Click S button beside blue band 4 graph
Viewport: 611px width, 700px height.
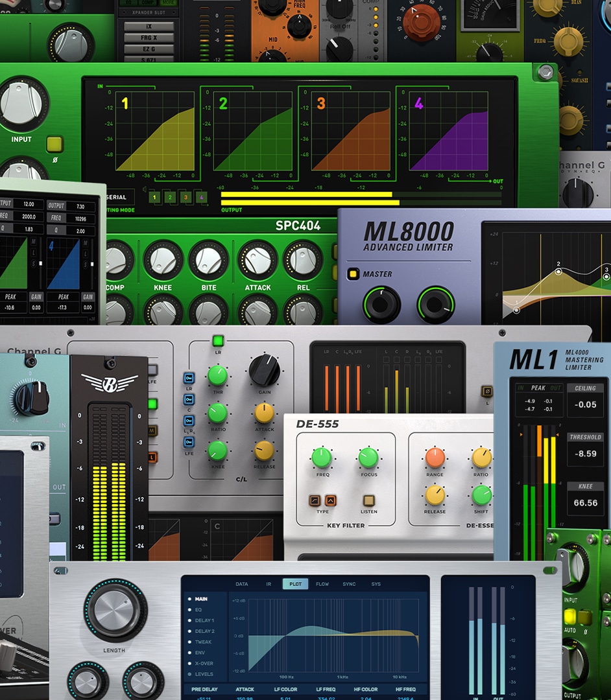tap(86, 264)
